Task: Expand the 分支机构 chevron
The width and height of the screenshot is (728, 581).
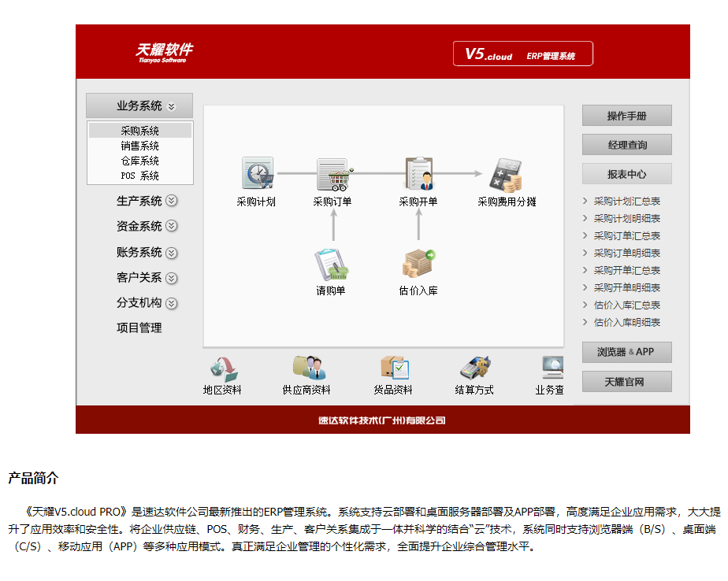Action: 172,304
